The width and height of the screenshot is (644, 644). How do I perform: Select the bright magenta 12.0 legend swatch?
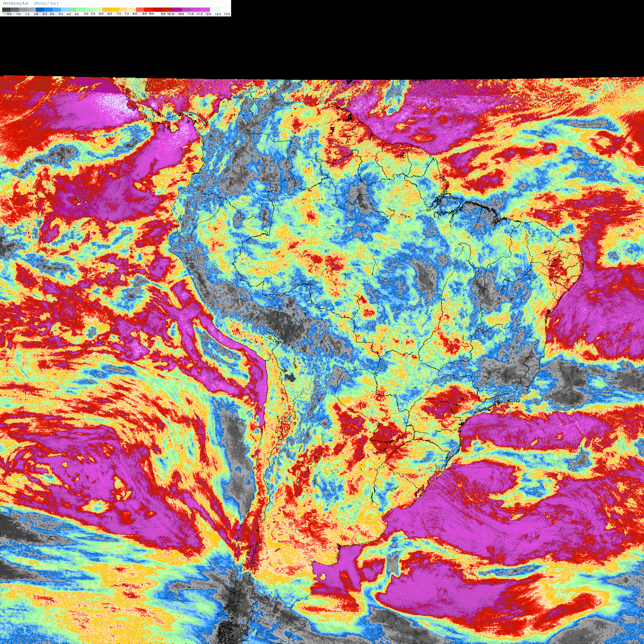pos(205,10)
